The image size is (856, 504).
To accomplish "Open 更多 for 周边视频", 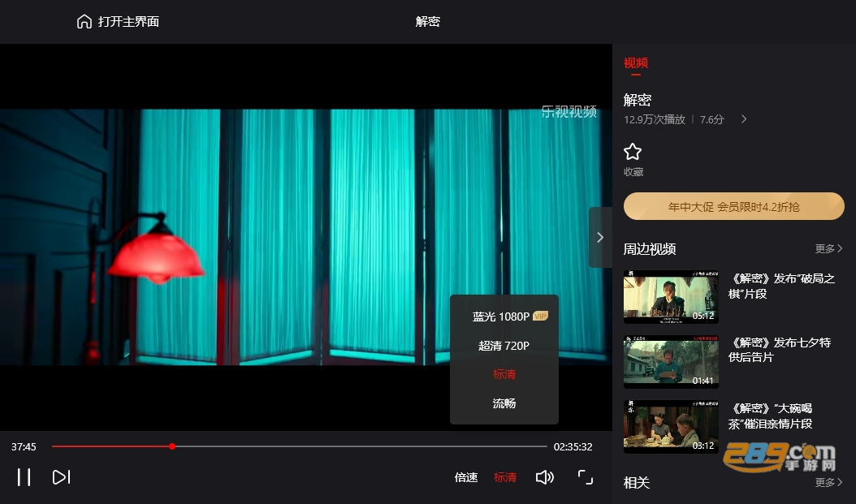I will [x=828, y=248].
